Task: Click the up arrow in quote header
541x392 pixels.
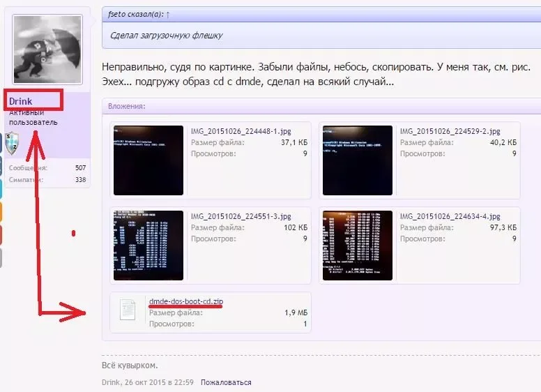Action: 168,14
